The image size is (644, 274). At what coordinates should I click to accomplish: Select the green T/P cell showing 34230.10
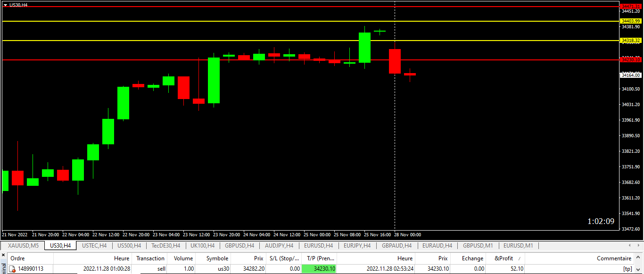[x=319, y=269]
